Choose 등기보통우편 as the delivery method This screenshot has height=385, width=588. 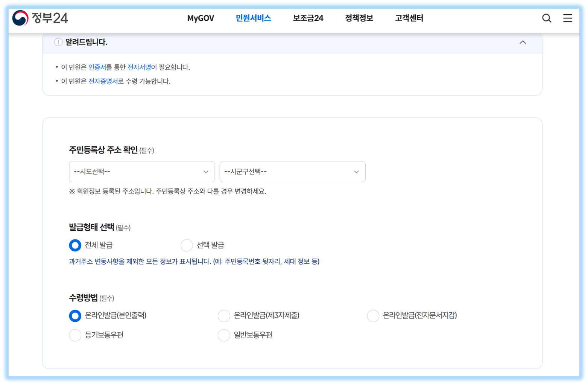75,335
